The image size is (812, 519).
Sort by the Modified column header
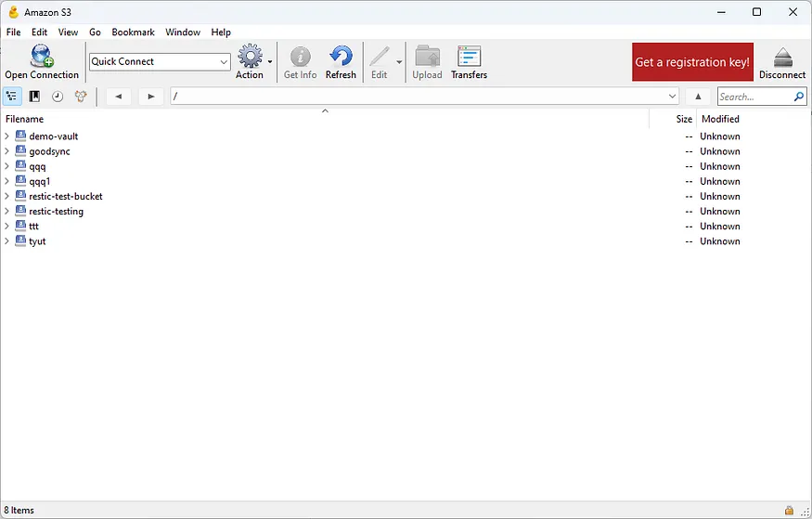tap(720, 119)
